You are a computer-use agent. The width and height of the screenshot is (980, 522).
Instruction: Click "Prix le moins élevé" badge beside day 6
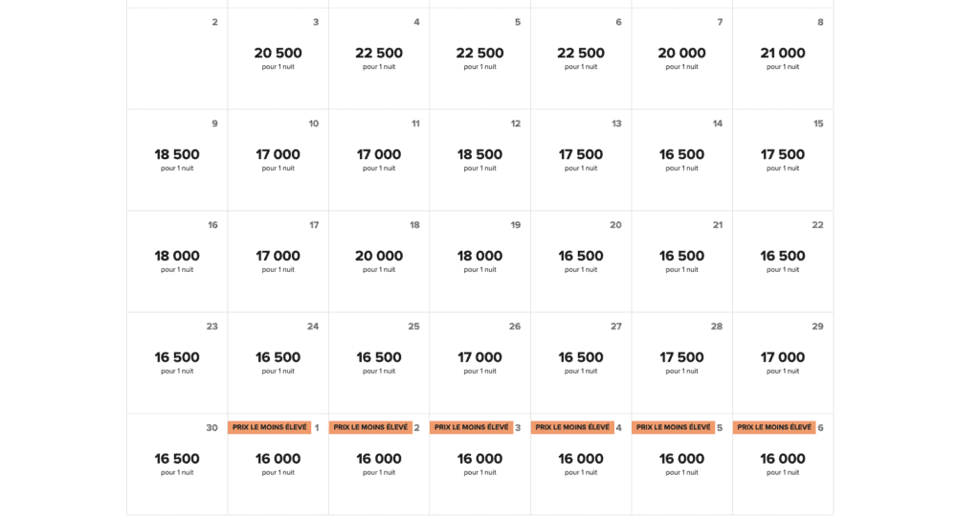773,427
